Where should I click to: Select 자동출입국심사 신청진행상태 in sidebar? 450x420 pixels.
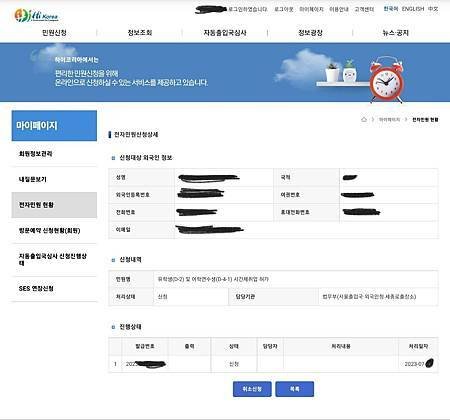pos(54,260)
